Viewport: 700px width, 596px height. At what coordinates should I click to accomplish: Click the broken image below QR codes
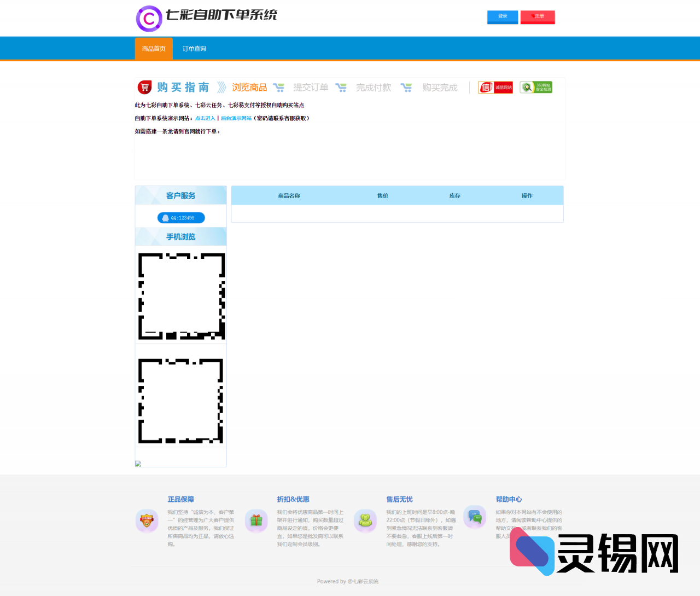pos(138,464)
